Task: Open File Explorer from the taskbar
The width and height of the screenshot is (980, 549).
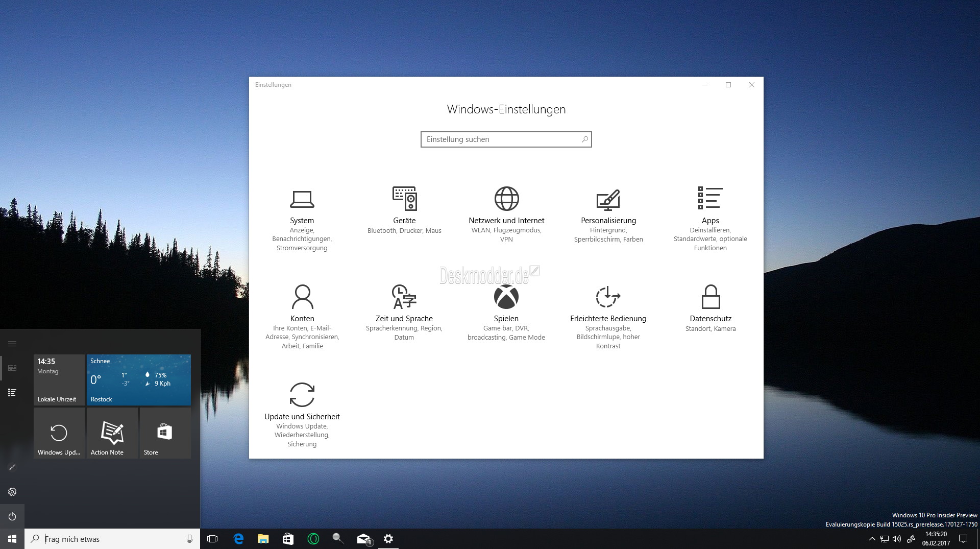Action: (263, 539)
